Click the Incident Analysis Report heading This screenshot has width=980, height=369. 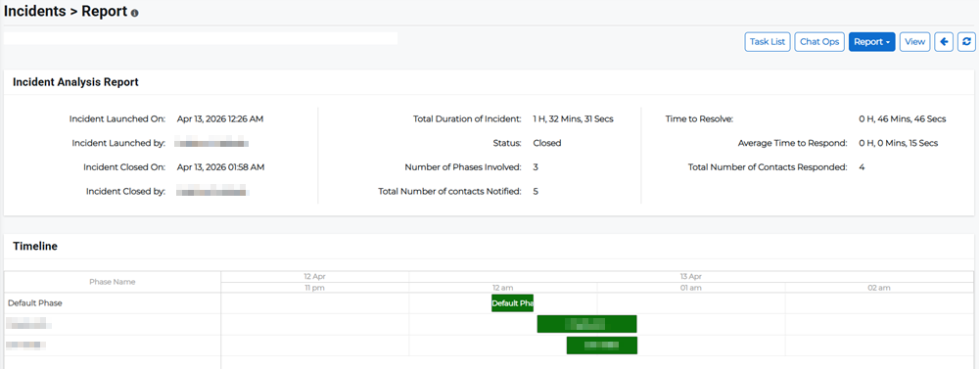[x=75, y=82]
